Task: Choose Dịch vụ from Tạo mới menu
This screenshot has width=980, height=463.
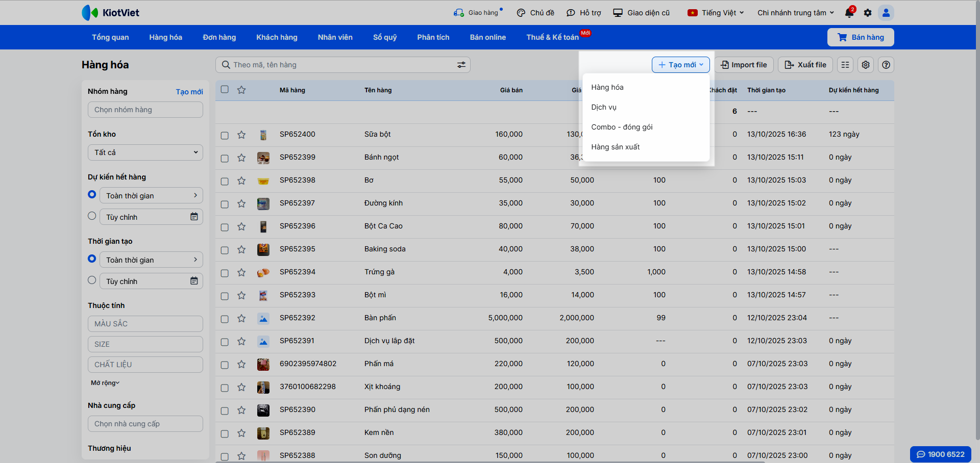Action: coord(646,107)
